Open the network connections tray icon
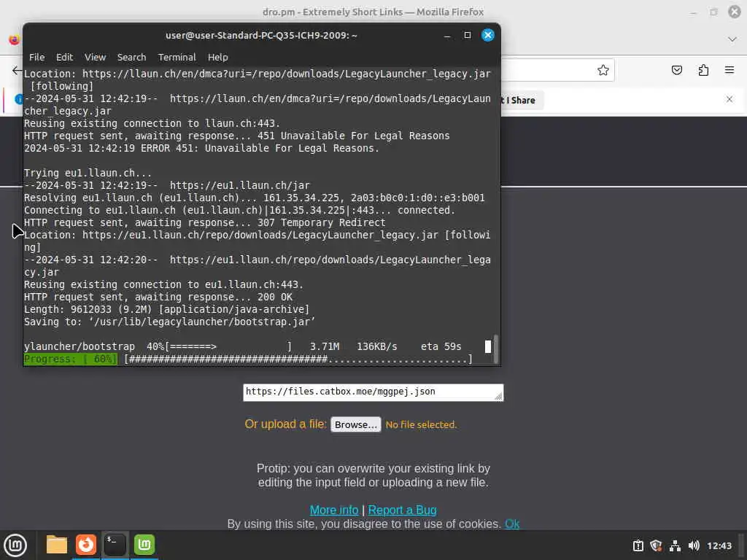 coord(675,545)
